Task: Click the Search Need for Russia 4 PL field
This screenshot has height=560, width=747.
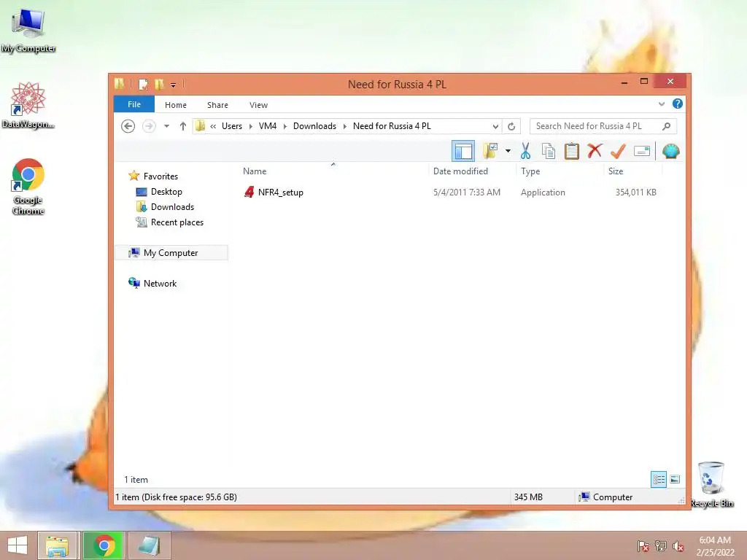Action: point(603,126)
